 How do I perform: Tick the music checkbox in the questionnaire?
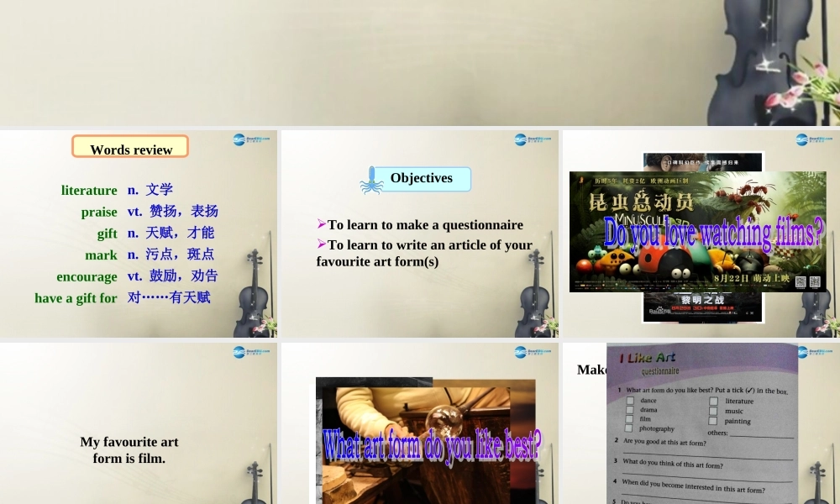pos(713,411)
